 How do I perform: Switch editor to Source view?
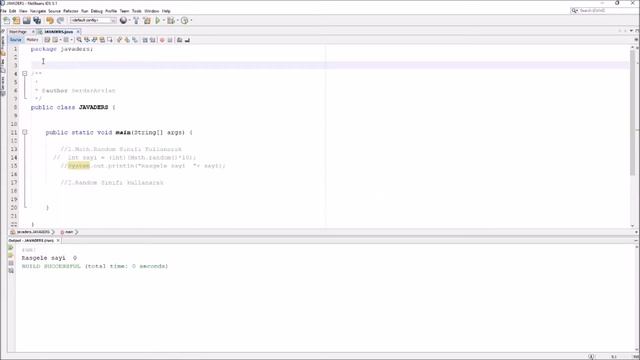pos(16,40)
